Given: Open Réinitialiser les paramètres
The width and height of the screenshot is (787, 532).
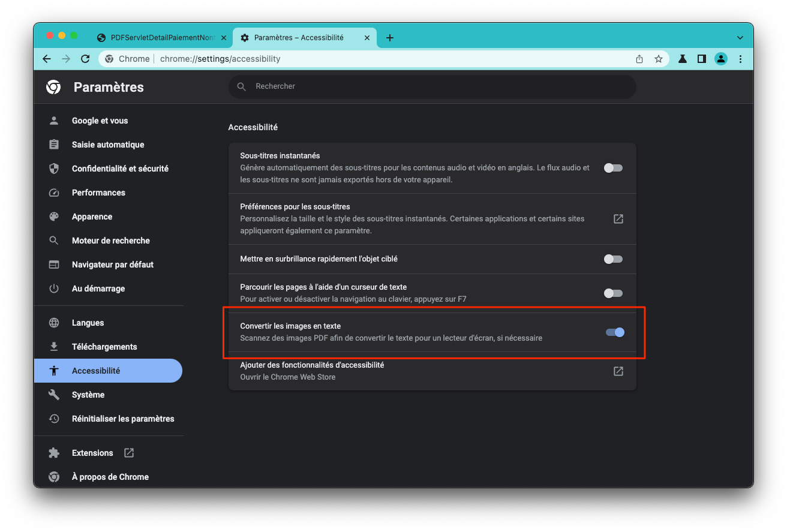Looking at the screenshot, I should (x=108, y=419).
